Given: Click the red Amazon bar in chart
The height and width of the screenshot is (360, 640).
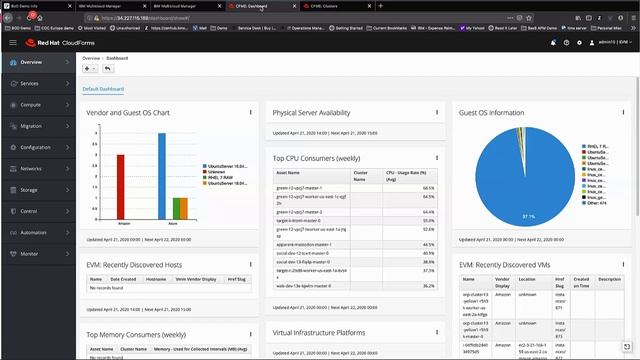Looking at the screenshot, I should 120,187.
